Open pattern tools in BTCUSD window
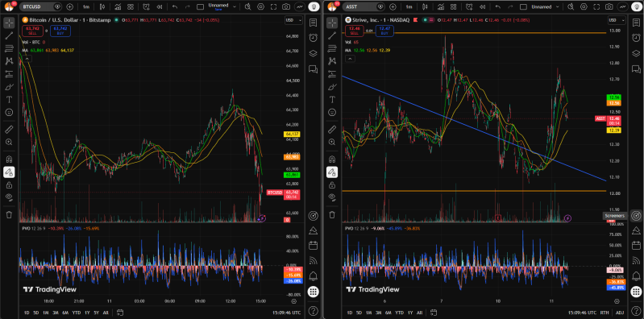Image resolution: width=644 pixels, height=319 pixels. coord(9,61)
